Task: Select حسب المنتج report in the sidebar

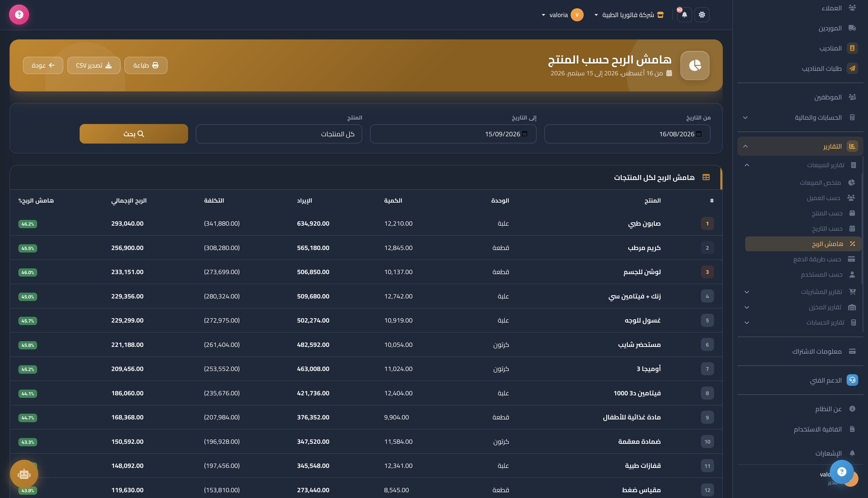Action: [803, 213]
